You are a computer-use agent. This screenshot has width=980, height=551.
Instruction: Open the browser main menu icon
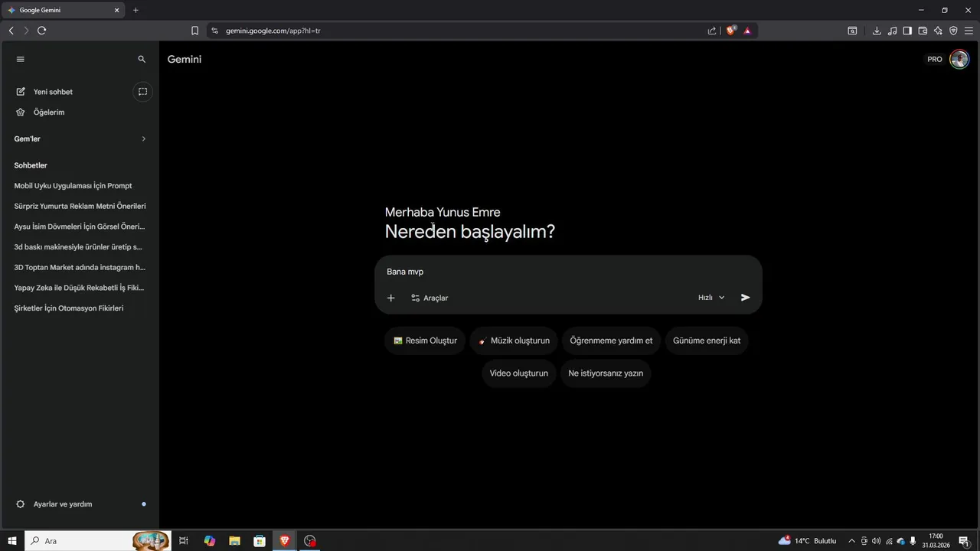tap(969, 31)
